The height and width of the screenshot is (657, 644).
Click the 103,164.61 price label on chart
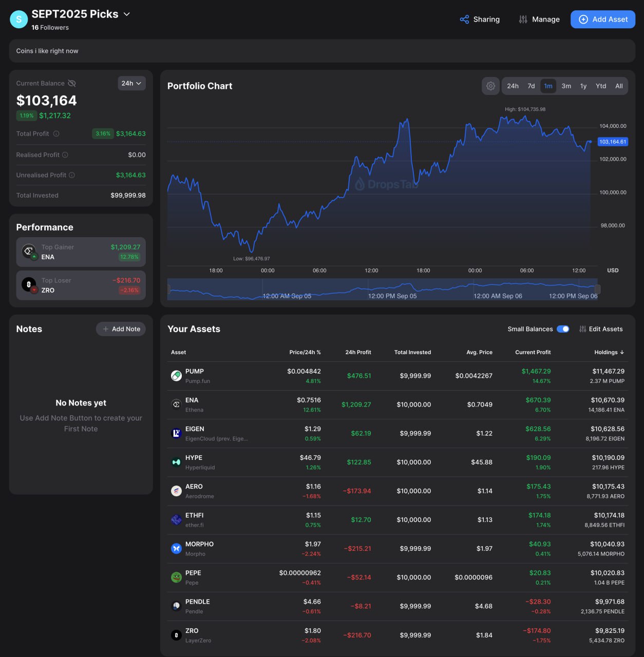pos(613,142)
